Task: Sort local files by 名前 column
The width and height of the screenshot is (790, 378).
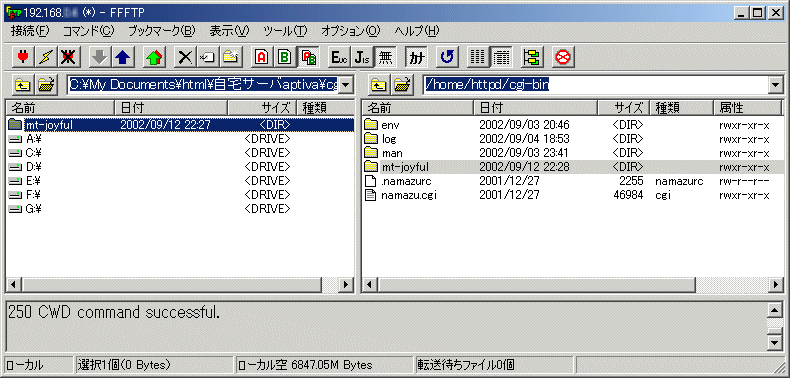Action: tap(60, 107)
